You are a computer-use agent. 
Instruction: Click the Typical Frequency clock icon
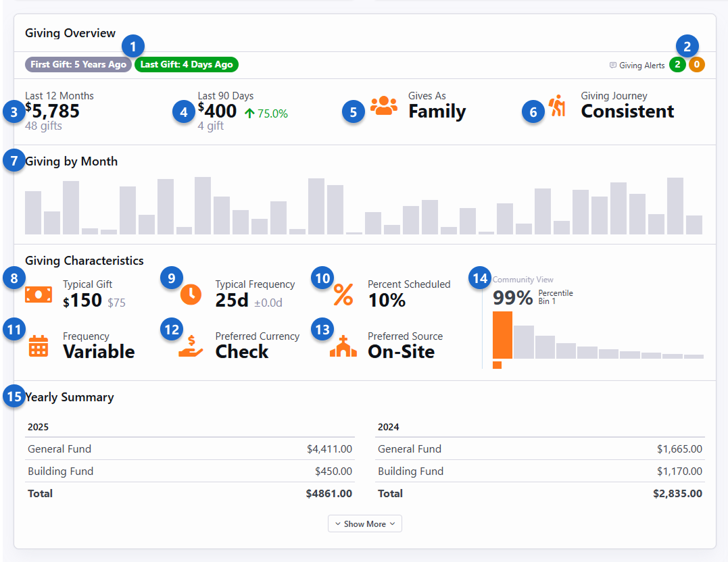coord(191,295)
